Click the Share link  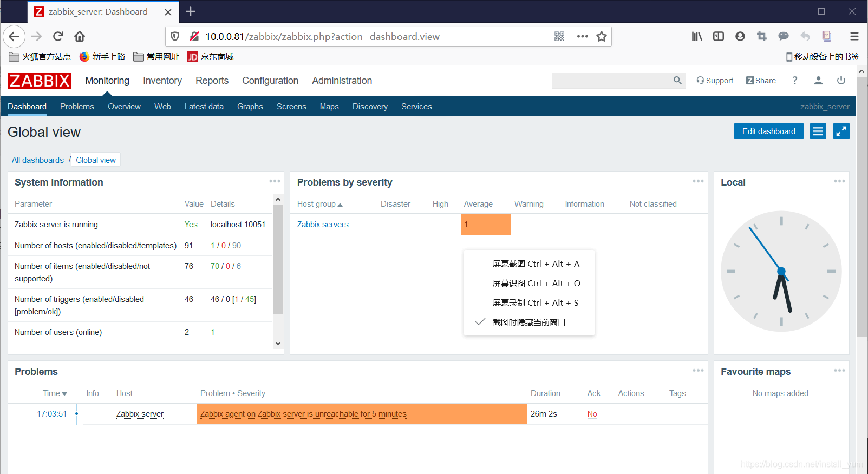coord(761,81)
